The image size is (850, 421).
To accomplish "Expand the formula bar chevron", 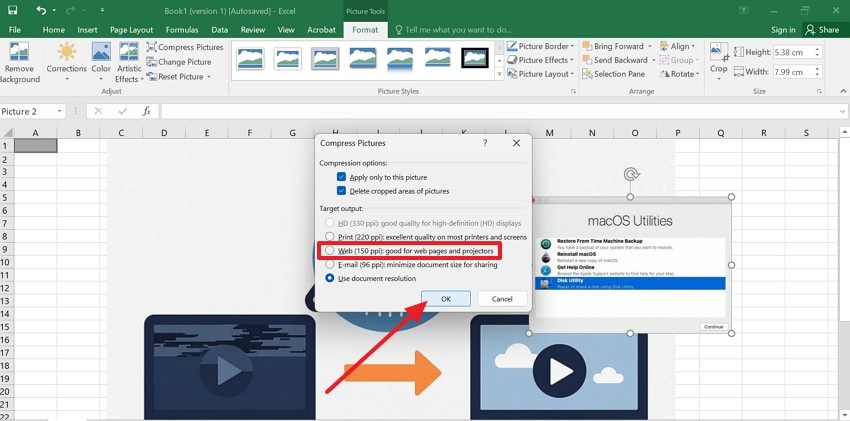I will [842, 112].
